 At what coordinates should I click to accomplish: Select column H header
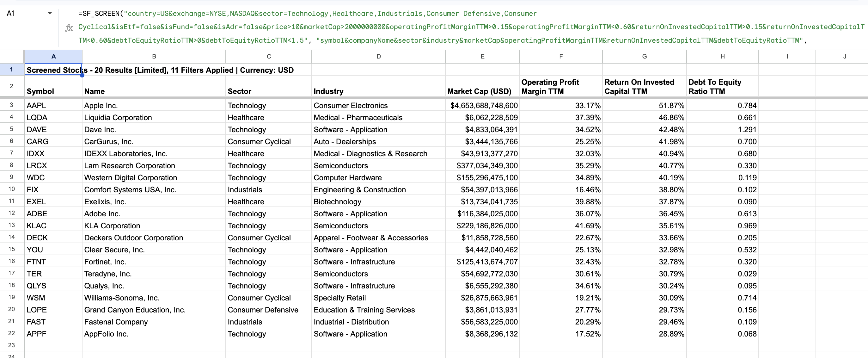point(722,57)
